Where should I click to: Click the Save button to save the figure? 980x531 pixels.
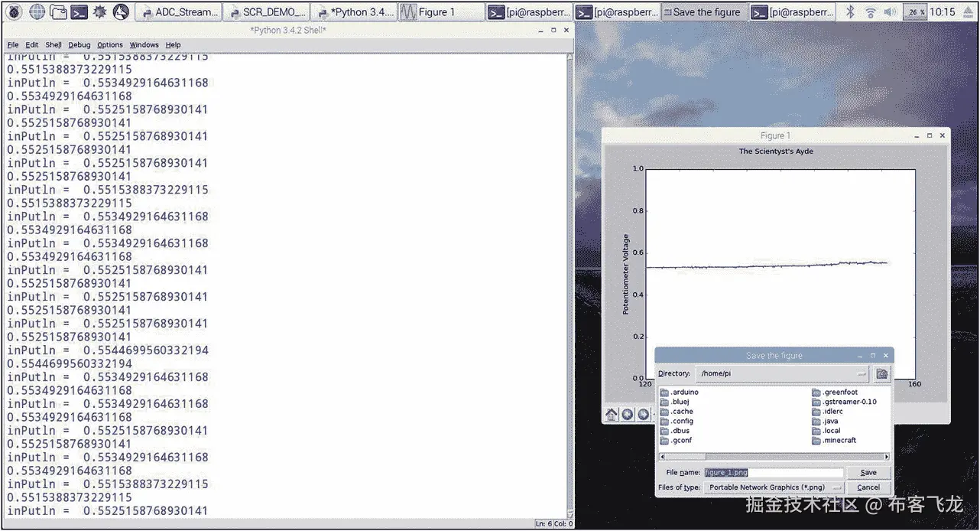point(868,472)
